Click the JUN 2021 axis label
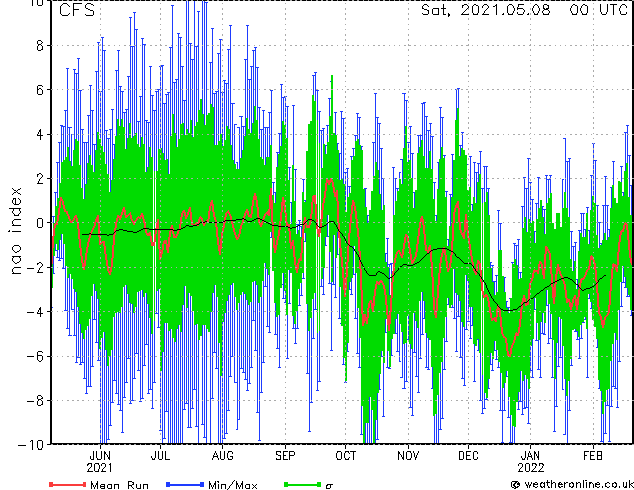This screenshot has height=490, width=634. (99, 462)
